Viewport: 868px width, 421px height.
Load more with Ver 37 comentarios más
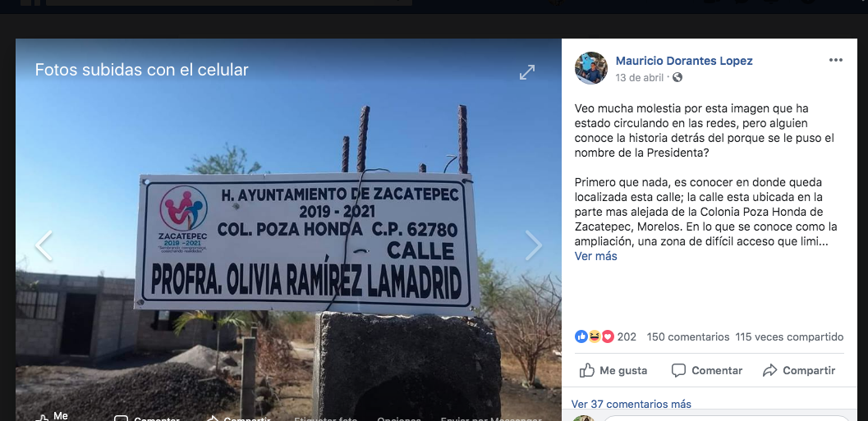tap(631, 405)
